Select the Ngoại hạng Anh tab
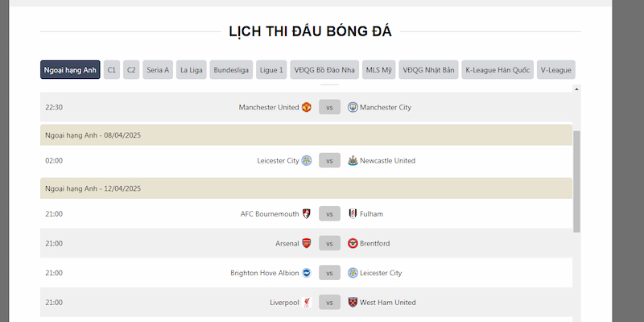Image resolution: width=644 pixels, height=322 pixels. [70, 70]
